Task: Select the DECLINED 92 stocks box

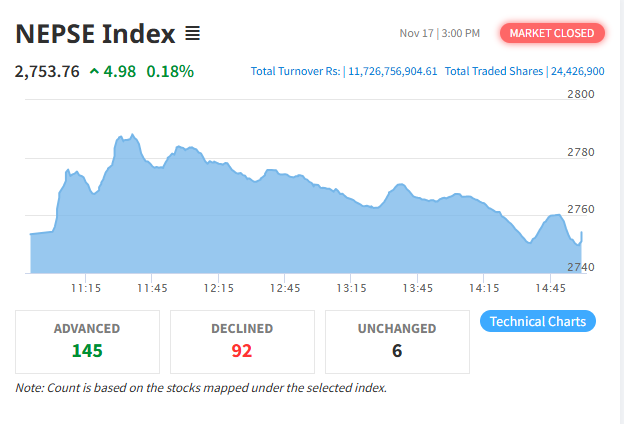Action: (x=242, y=340)
